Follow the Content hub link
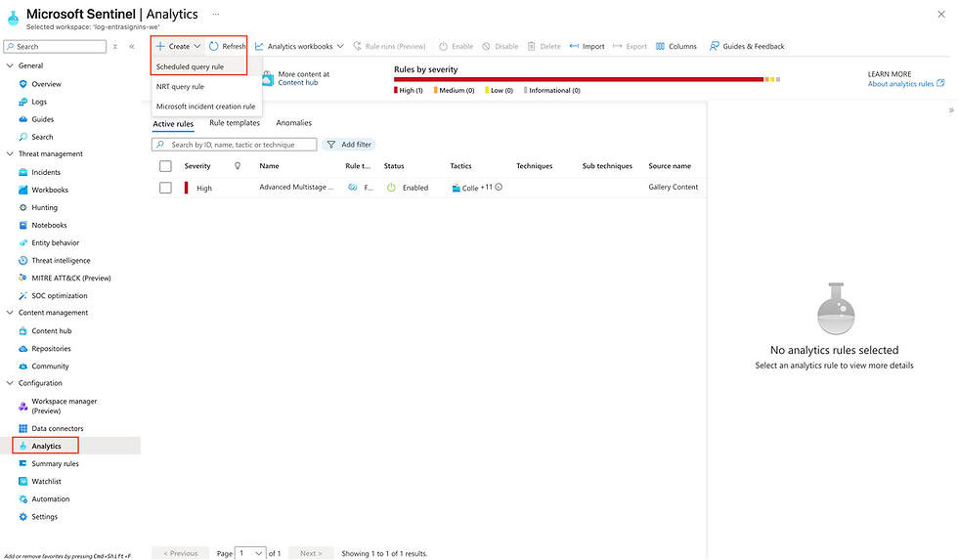Viewport: 958px width, 560px height. [x=298, y=83]
